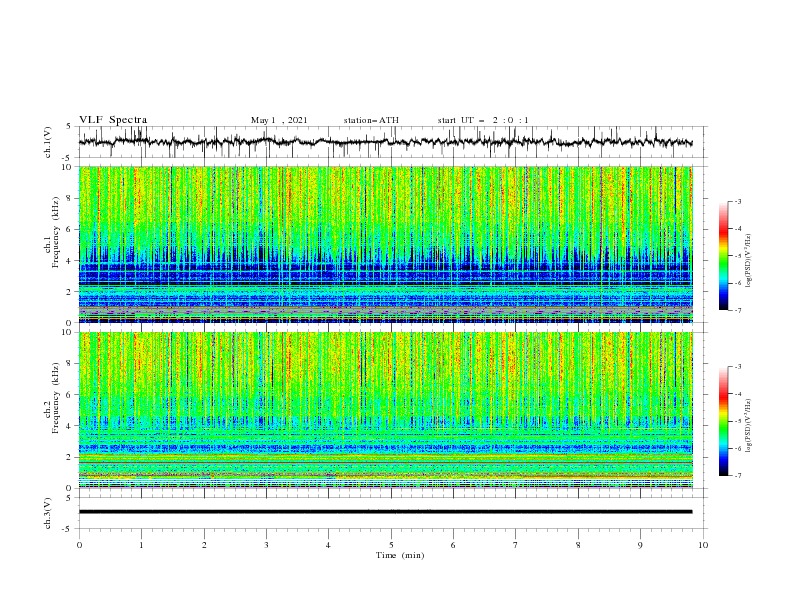The height and width of the screenshot is (612, 792).
Task: Click the final time axis tick label "10"
Action: [x=703, y=545]
